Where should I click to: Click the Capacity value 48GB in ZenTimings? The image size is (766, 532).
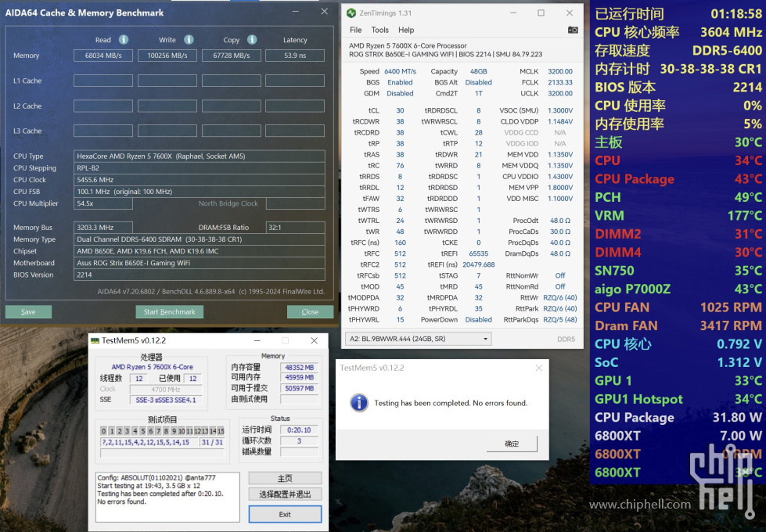[478, 71]
